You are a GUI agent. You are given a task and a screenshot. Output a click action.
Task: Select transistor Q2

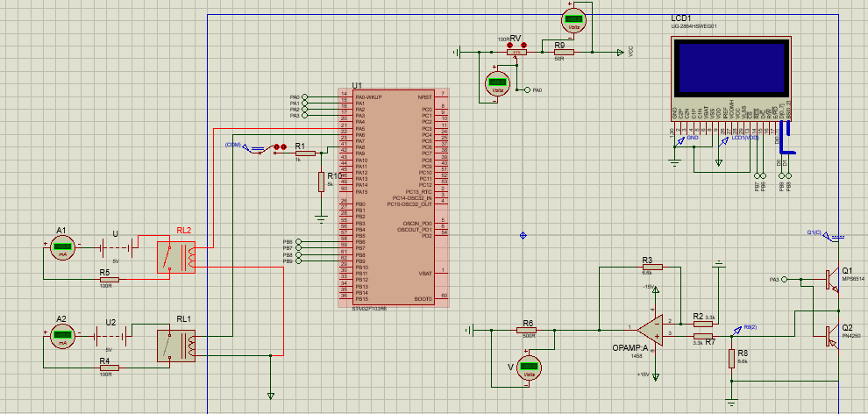832,336
